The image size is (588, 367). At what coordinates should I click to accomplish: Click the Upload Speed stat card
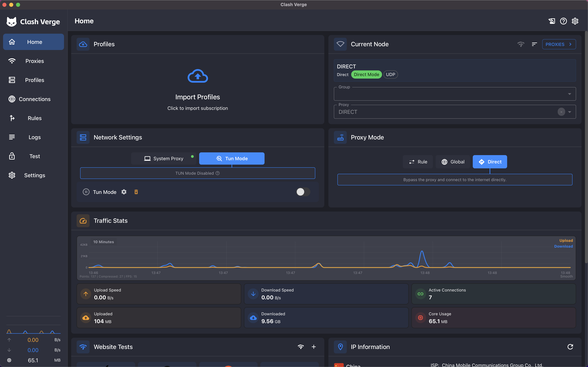(x=159, y=294)
